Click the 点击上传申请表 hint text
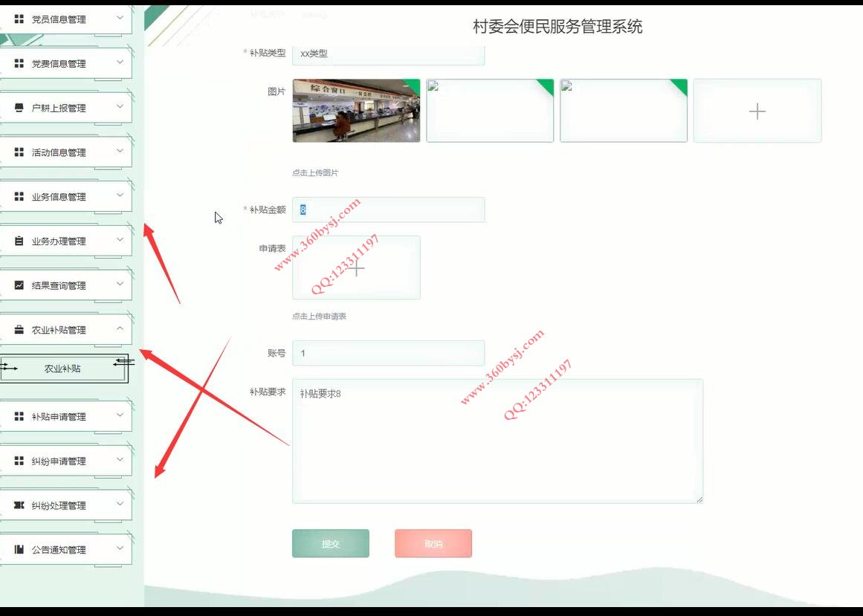Viewport: 863px width, 616px height. click(319, 317)
